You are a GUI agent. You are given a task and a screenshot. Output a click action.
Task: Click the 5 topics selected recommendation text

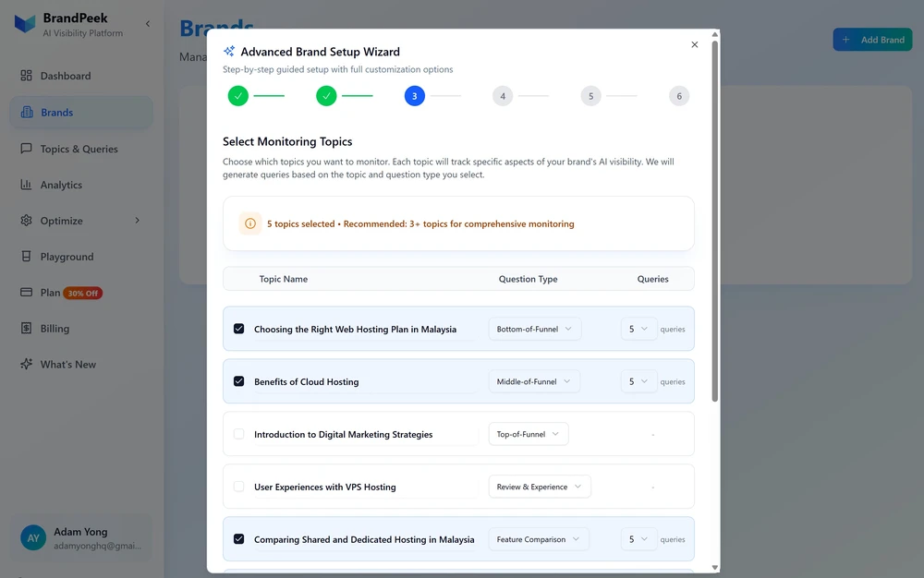pyautogui.click(x=420, y=223)
